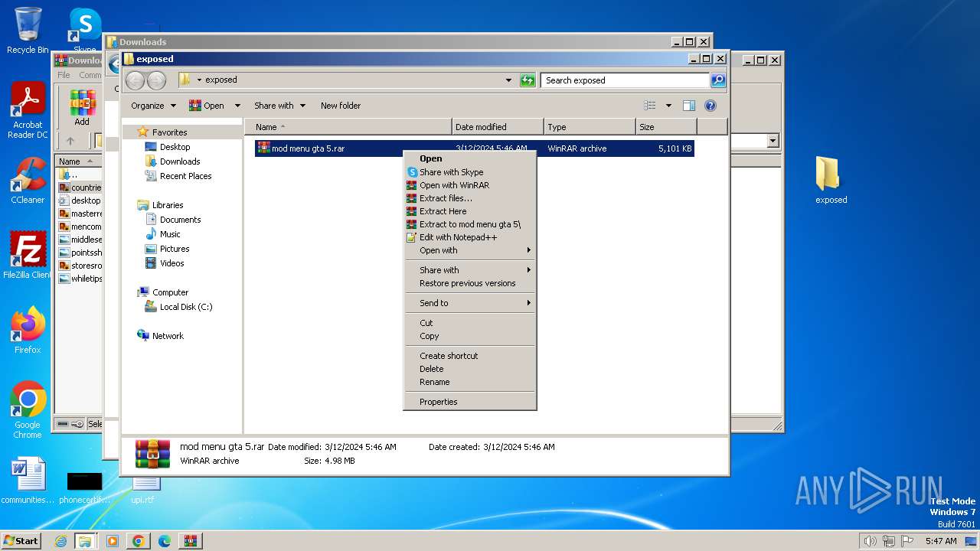The image size is (980, 551).
Task: Expand the Organize dropdown menu
Action: (153, 106)
